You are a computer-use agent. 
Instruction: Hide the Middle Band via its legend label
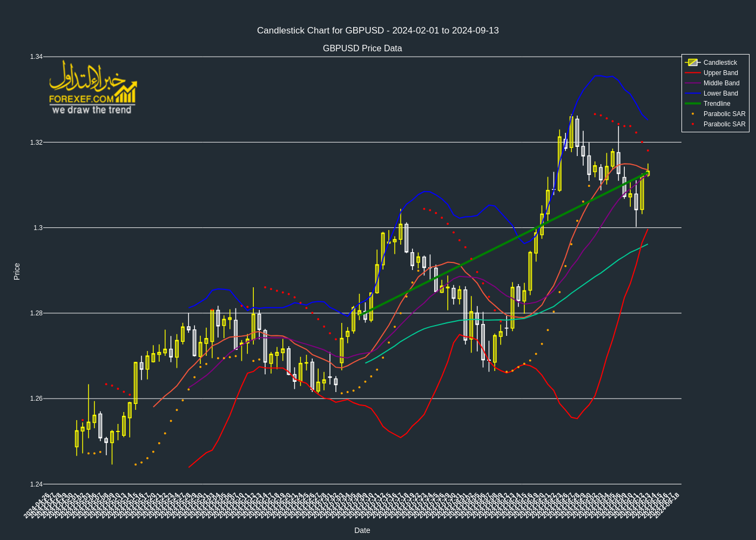[721, 83]
